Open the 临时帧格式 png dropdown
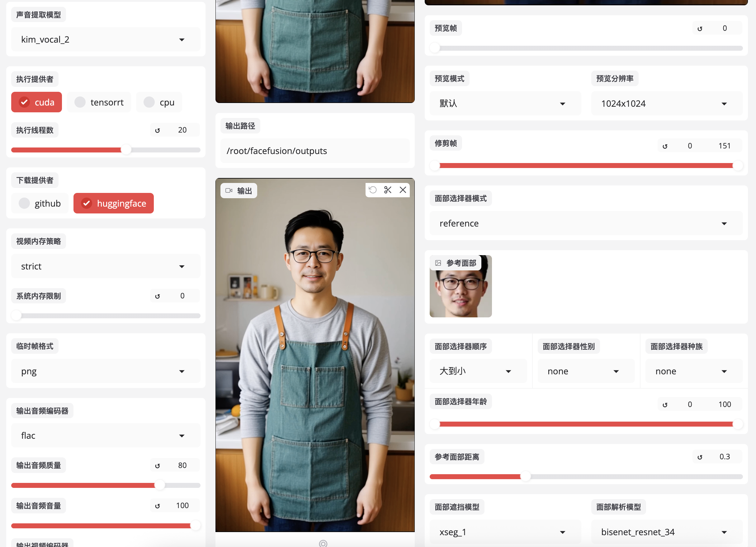The height and width of the screenshot is (547, 756). 106,371
